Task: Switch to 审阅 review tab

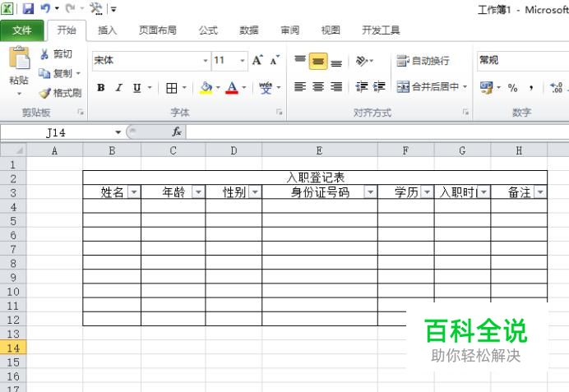Action: coord(290,30)
